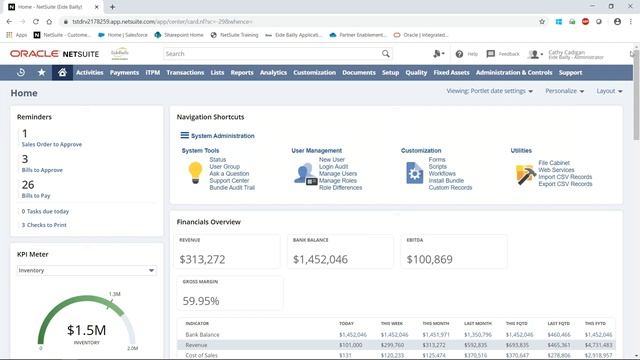640x360 pixels.
Task: Open the NetSuite Training bookmark
Action: click(235, 35)
